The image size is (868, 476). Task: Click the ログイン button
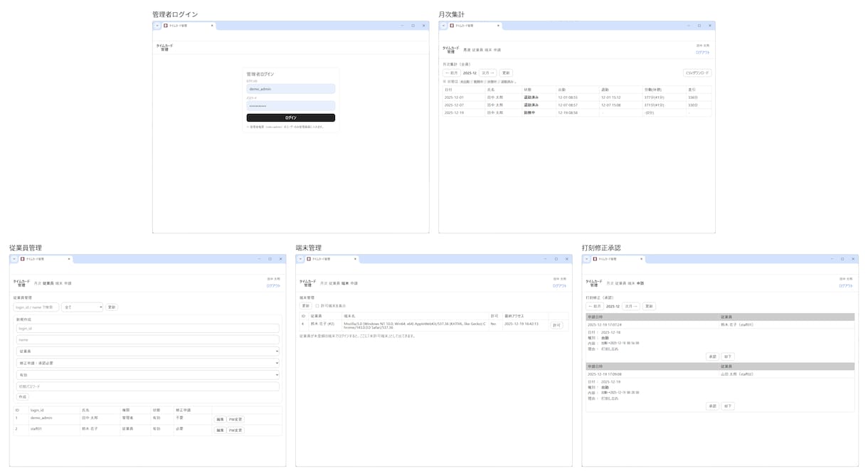290,117
